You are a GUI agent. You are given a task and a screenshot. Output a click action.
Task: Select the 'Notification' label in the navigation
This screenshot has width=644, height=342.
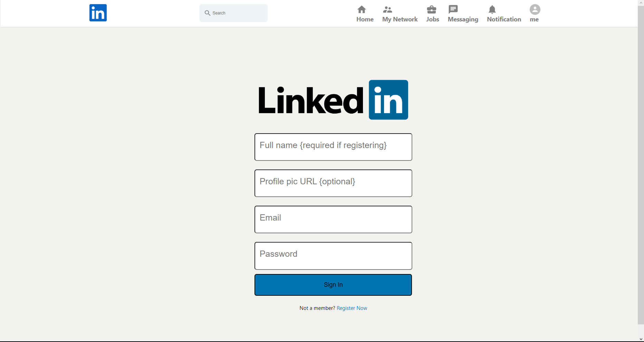point(504,19)
